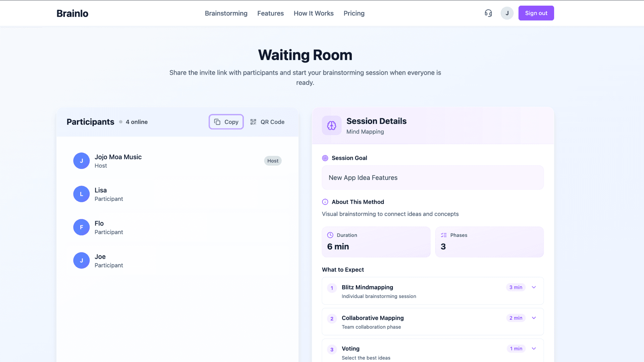
Task: Click the clock icon in the Duration card
Action: [330, 235]
